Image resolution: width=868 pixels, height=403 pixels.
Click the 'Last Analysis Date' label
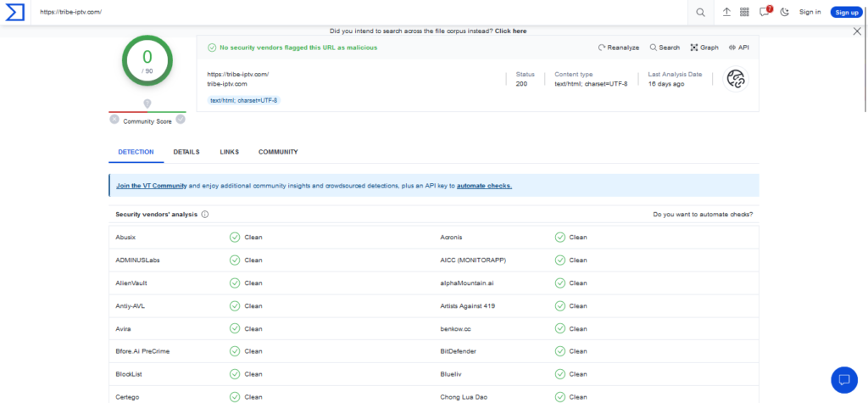click(676, 75)
